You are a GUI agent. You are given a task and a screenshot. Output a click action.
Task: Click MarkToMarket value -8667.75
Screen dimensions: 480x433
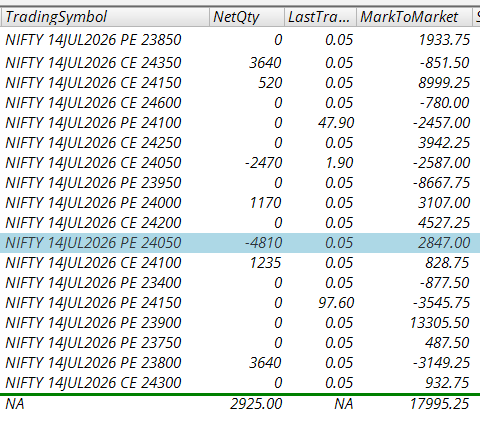tap(441, 183)
